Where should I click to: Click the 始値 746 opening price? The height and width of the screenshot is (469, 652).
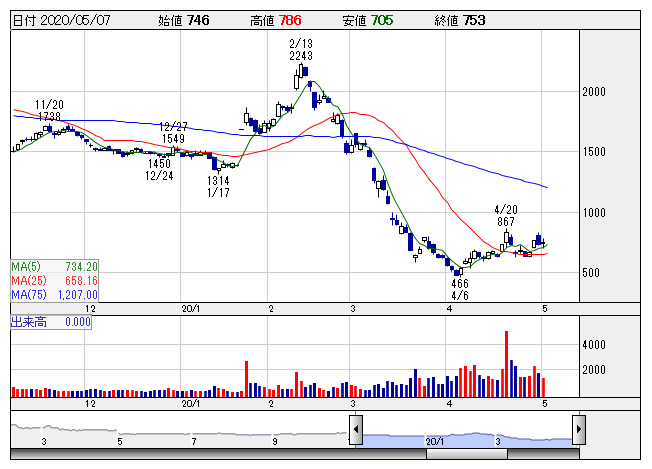tap(184, 20)
